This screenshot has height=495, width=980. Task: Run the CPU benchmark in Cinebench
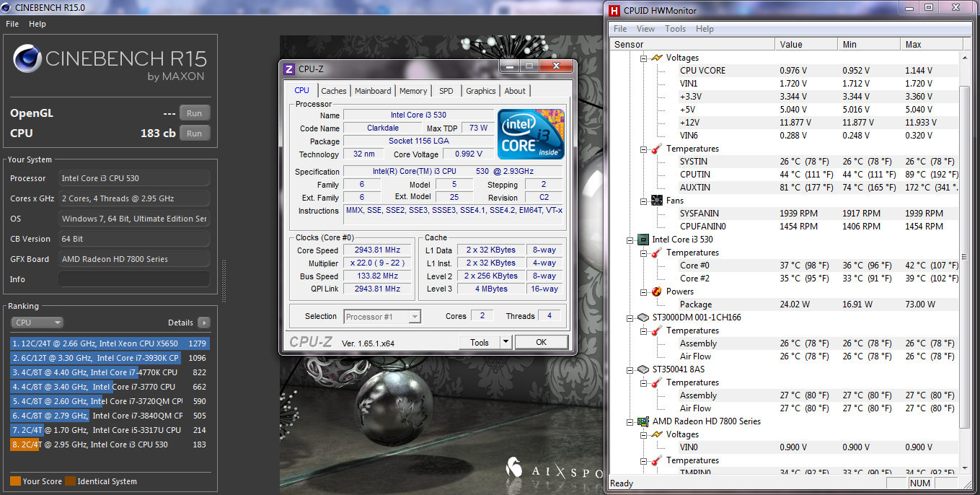[194, 133]
